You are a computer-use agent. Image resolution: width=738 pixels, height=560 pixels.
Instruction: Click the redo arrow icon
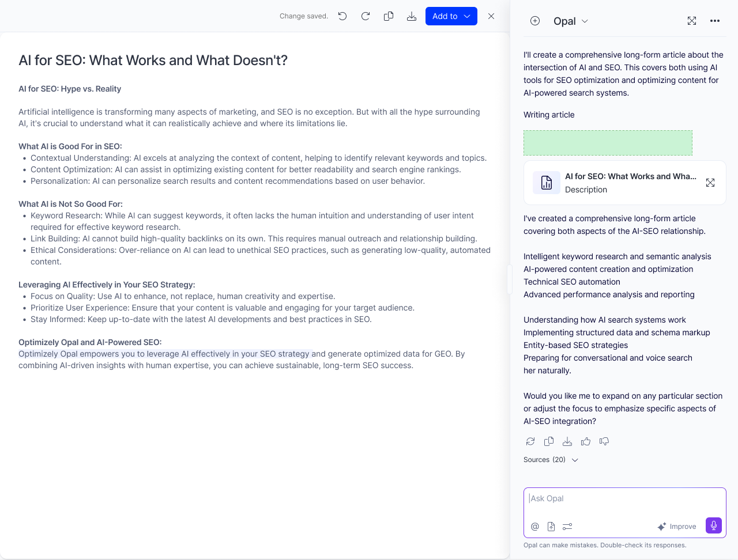[x=366, y=16]
